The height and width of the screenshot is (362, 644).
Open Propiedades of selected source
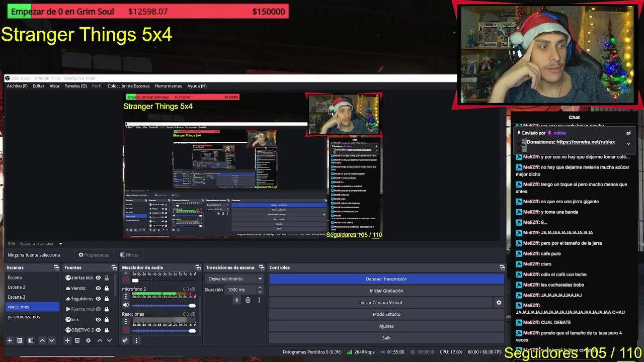point(94,255)
